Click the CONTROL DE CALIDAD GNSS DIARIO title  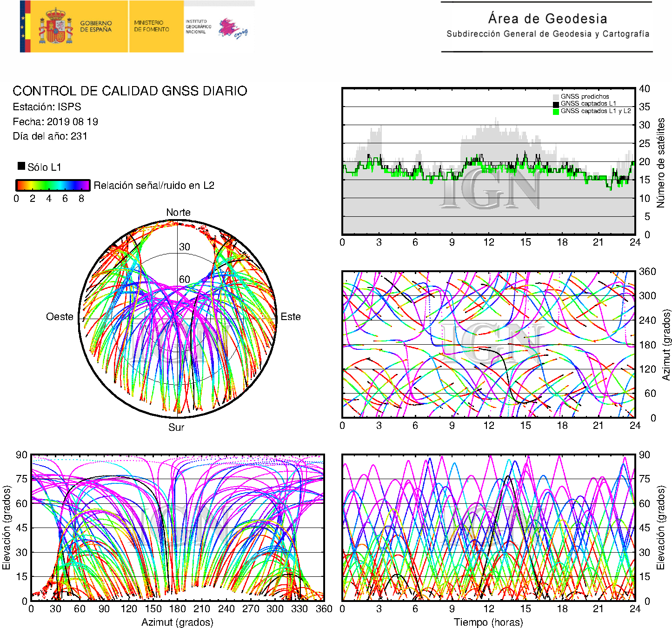click(130, 91)
